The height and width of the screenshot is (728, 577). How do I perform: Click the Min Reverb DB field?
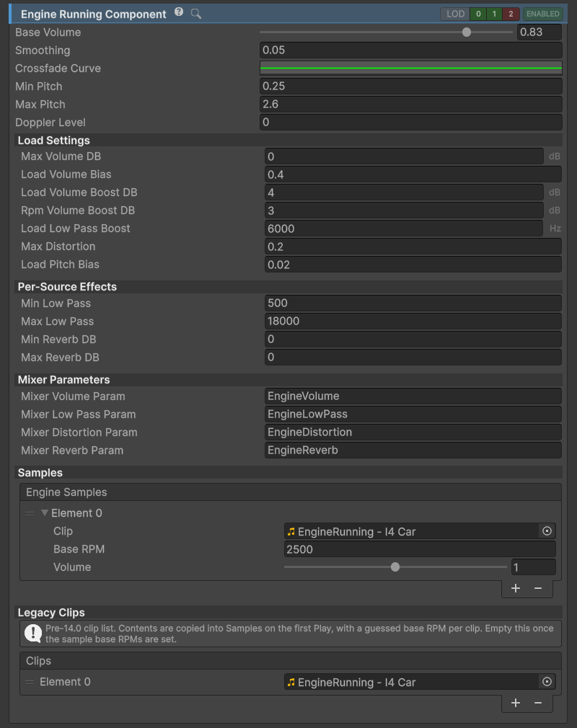tap(413, 339)
